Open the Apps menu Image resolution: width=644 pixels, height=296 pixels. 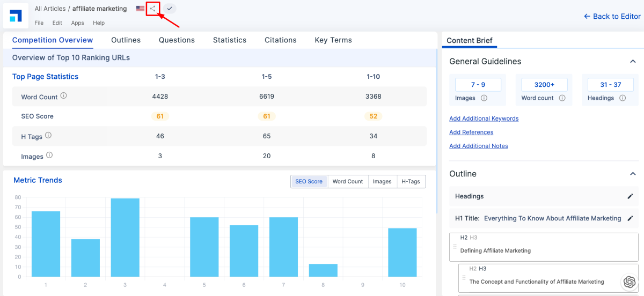coord(78,23)
